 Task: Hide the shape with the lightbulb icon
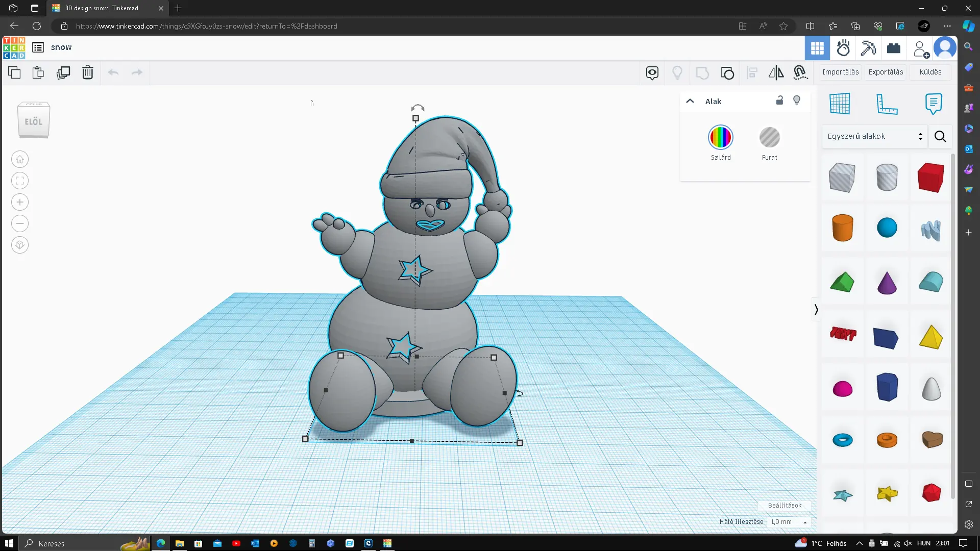point(797,101)
